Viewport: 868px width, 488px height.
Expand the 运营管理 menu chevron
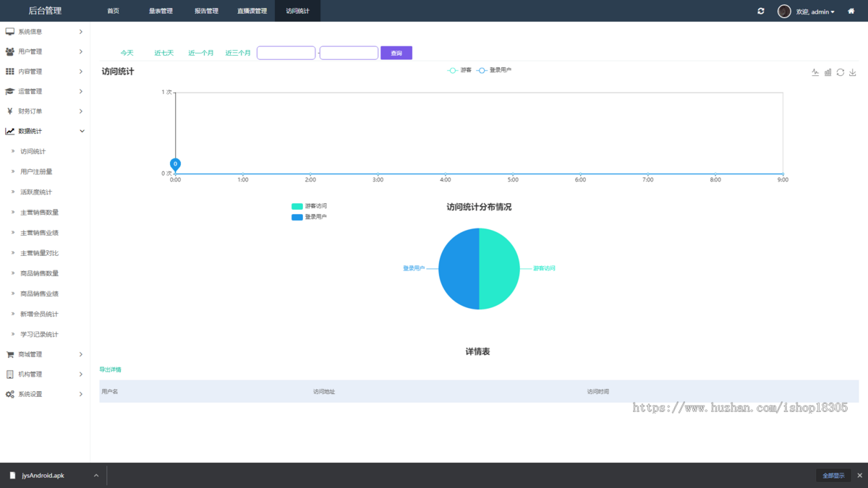tap(81, 91)
